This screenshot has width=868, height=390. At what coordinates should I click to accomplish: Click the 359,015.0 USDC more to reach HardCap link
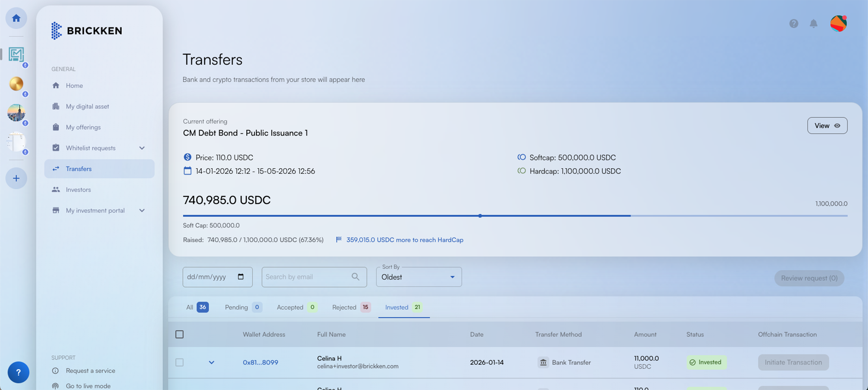(405, 240)
